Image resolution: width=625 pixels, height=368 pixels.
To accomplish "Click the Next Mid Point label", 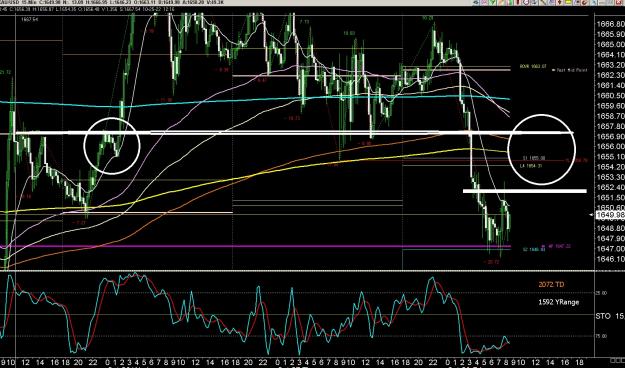I will click(x=571, y=70).
